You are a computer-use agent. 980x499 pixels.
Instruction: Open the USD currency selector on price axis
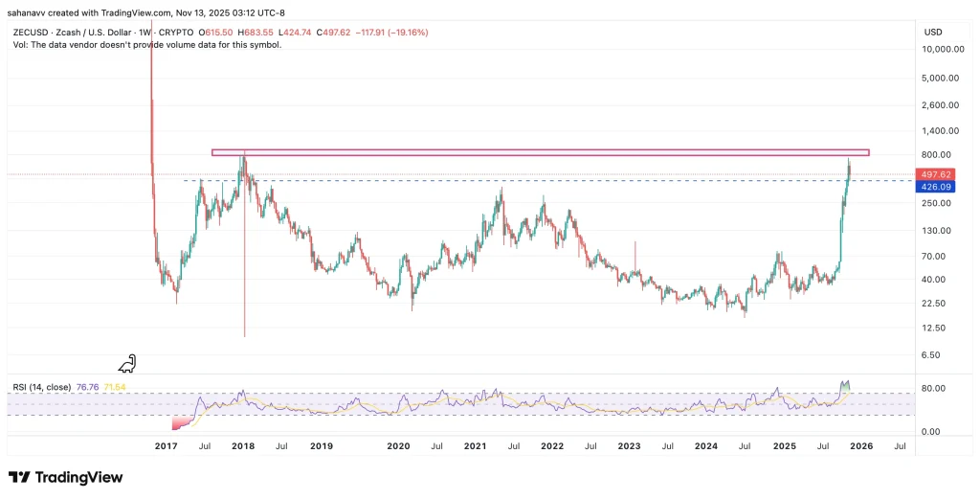(932, 33)
